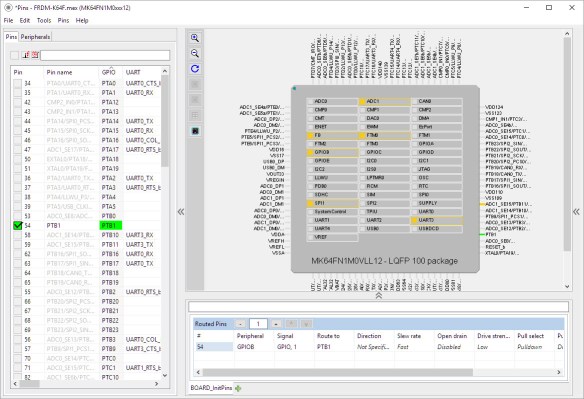Enable the I2C0 peripheral checkbox
The width and height of the screenshot is (584, 399).
362,161
